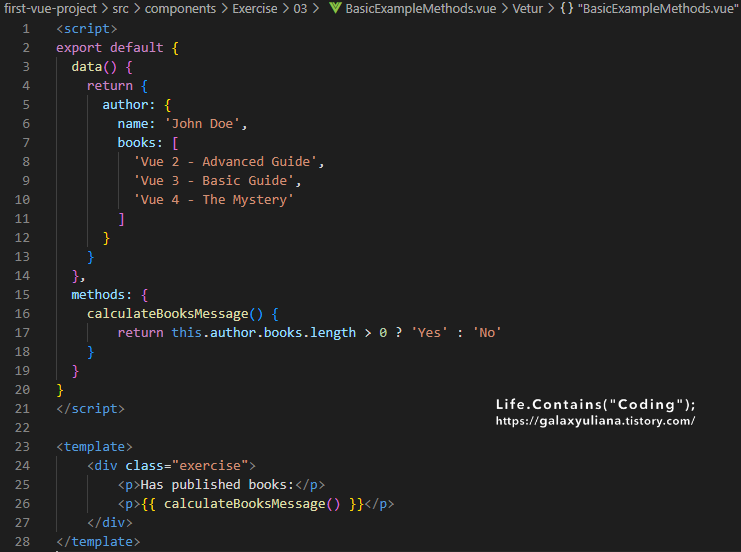Click the 'Yes' string on line 17
This screenshot has height=552, width=741.
pyautogui.click(x=430, y=333)
